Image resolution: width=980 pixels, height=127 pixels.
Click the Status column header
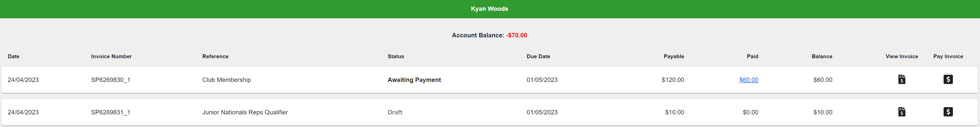(396, 56)
